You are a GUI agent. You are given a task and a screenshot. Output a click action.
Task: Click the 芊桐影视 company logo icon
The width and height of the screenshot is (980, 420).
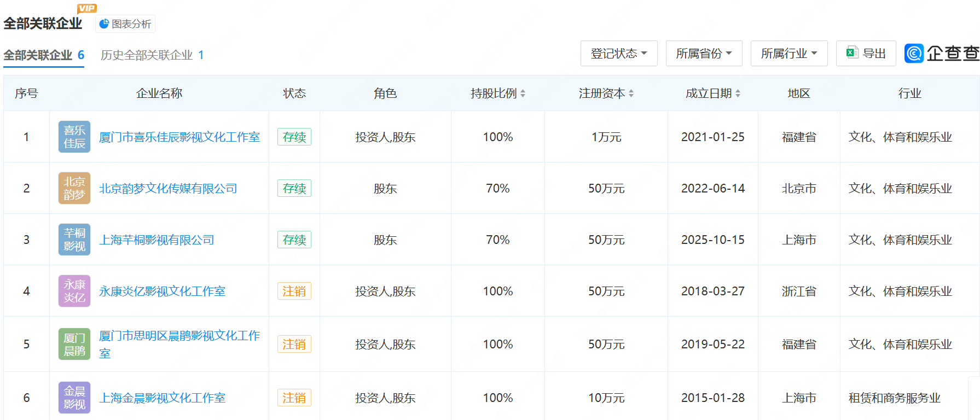click(74, 240)
